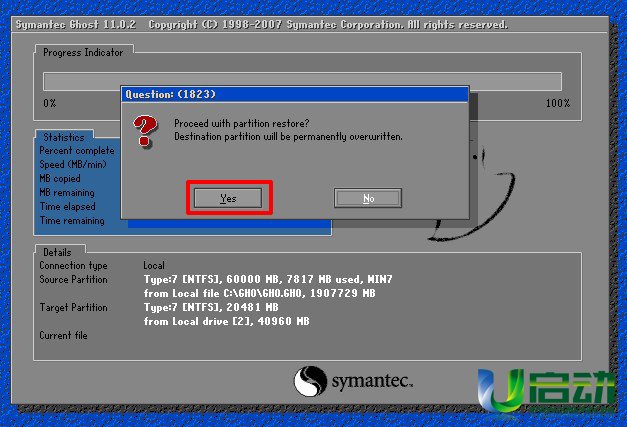Click the Symantec yin-yang logo icon
The width and height of the screenshot is (627, 427).
click(310, 381)
